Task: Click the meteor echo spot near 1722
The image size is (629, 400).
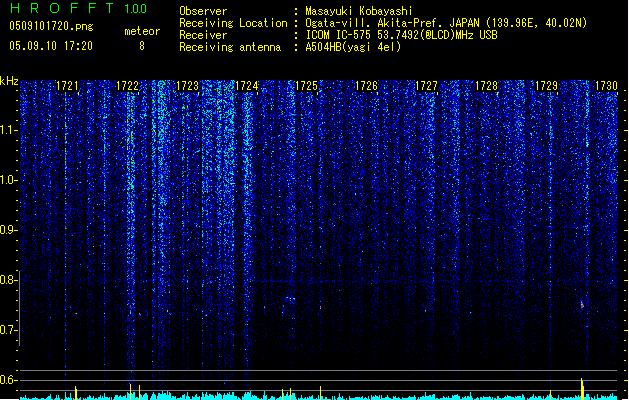Action: (130, 307)
